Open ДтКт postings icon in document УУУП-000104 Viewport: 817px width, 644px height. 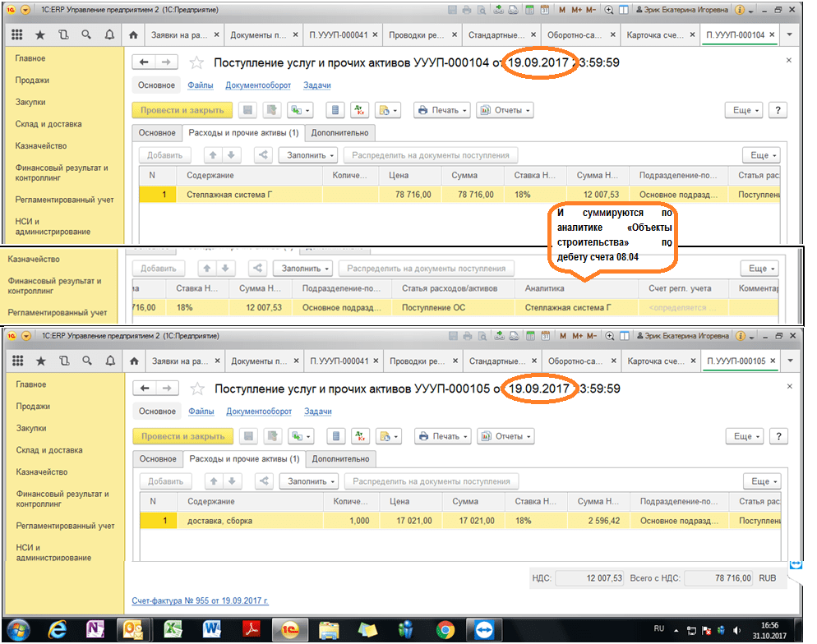[x=359, y=110]
